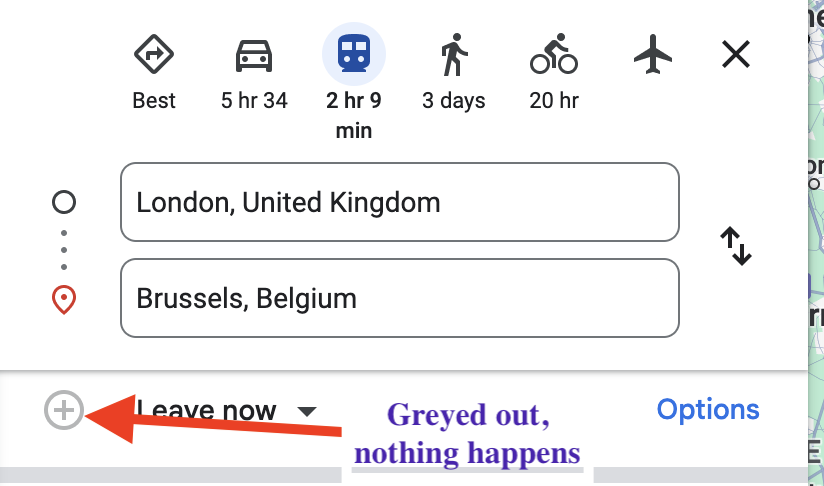This screenshot has height=486, width=824.
Task: Switch to driving directions car icon
Action: [x=254, y=54]
